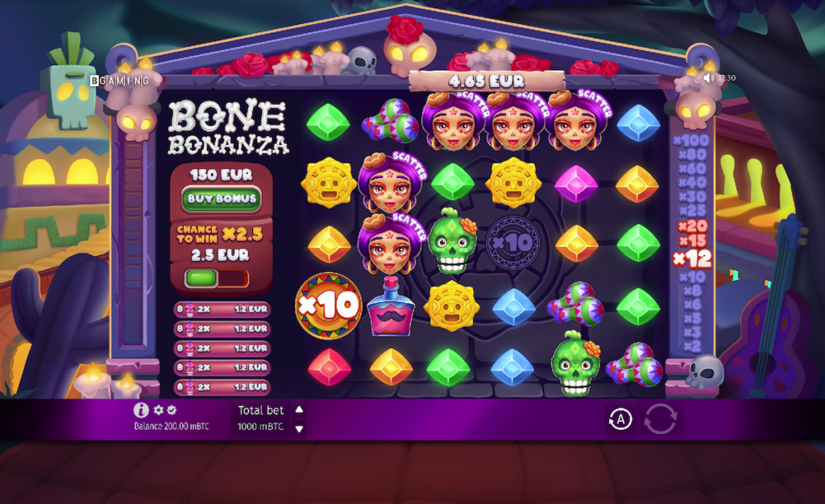Screen dimensions: 825x504
Task: Click the 1000 mBTC total bet value
Action: point(260,426)
